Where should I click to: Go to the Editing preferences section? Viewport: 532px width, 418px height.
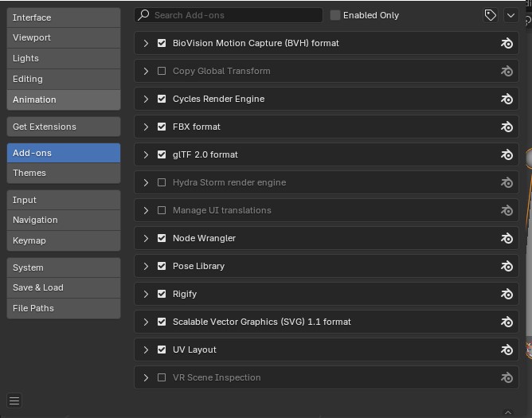pos(64,79)
